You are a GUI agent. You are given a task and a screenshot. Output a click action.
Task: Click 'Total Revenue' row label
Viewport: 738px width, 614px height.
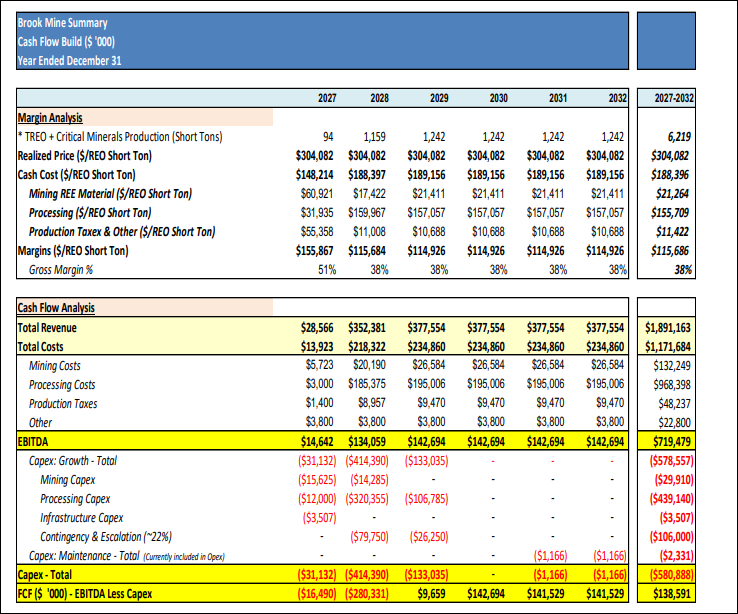click(47, 328)
